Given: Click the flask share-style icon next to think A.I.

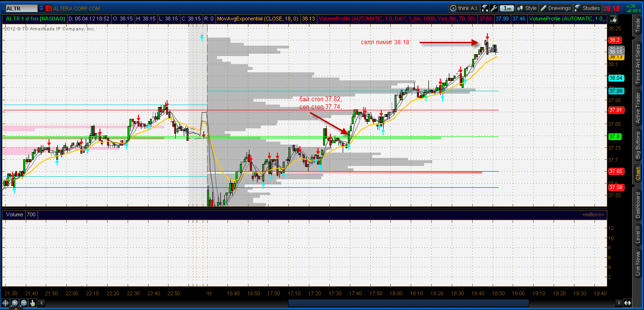Looking at the screenshot, I should [485, 8].
